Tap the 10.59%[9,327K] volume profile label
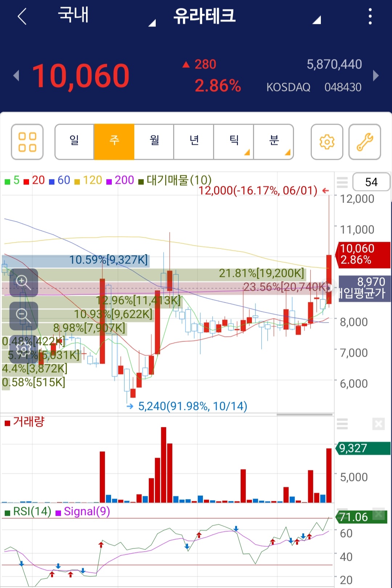This screenshot has width=392, height=588. point(109,260)
